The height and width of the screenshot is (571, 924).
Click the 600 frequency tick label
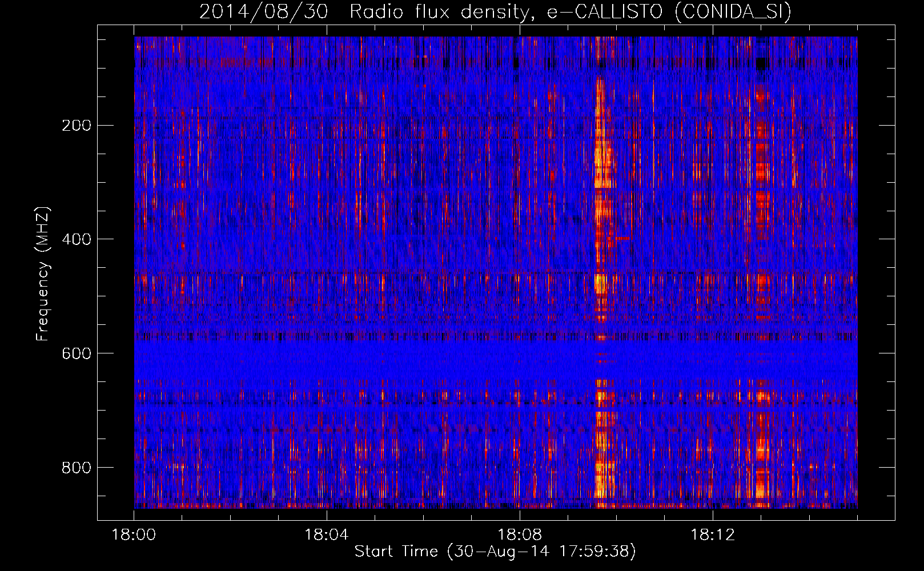[x=77, y=353]
